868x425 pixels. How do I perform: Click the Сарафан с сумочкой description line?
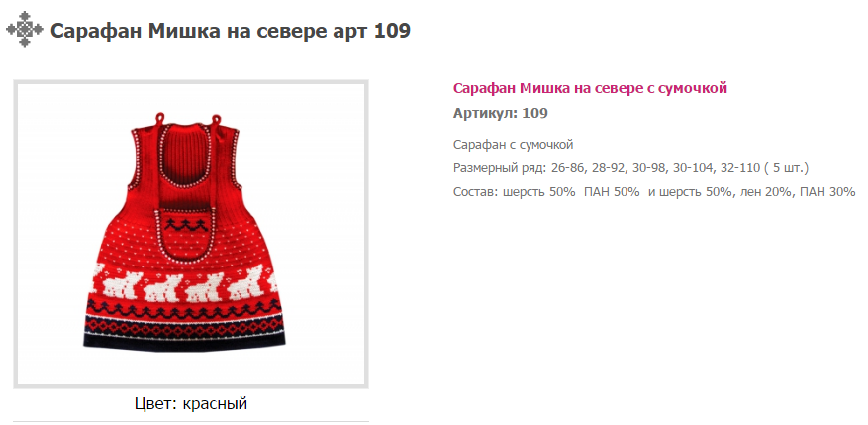[x=513, y=146]
